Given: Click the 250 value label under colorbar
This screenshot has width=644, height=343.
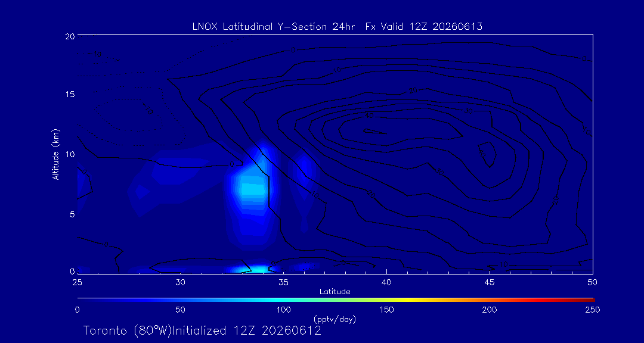Looking at the screenshot, I should [593, 310].
